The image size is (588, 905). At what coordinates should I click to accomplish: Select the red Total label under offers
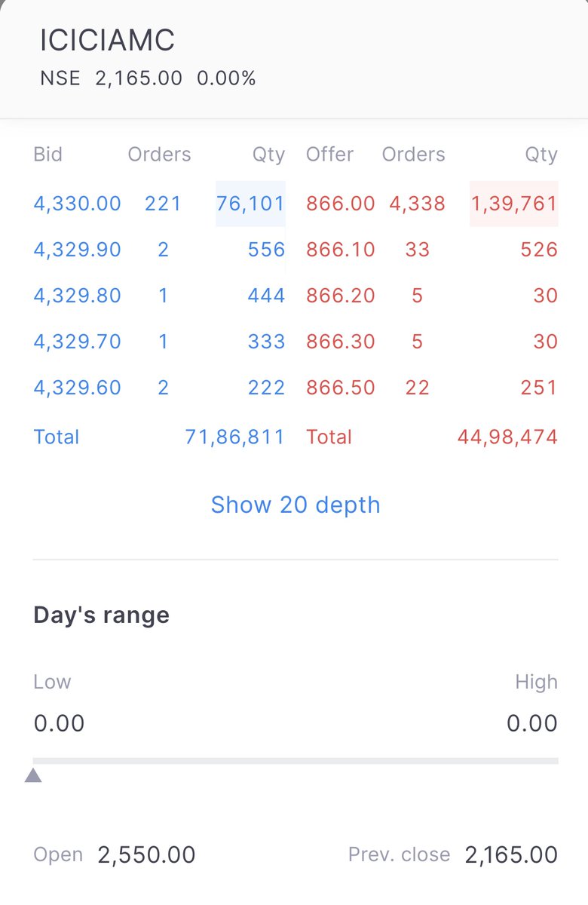tap(329, 437)
